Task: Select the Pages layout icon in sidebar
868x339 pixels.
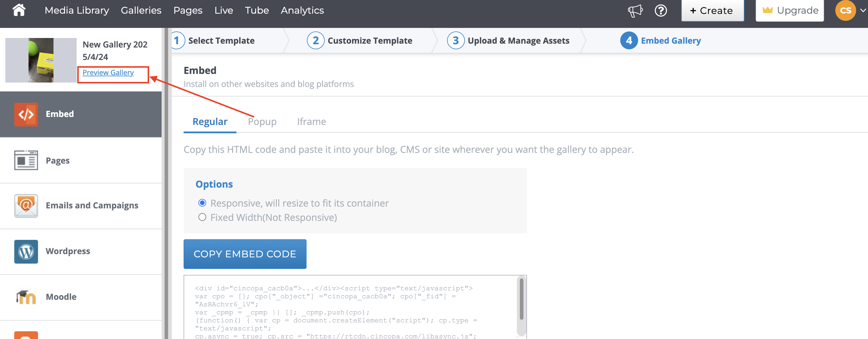Action: coord(26,160)
